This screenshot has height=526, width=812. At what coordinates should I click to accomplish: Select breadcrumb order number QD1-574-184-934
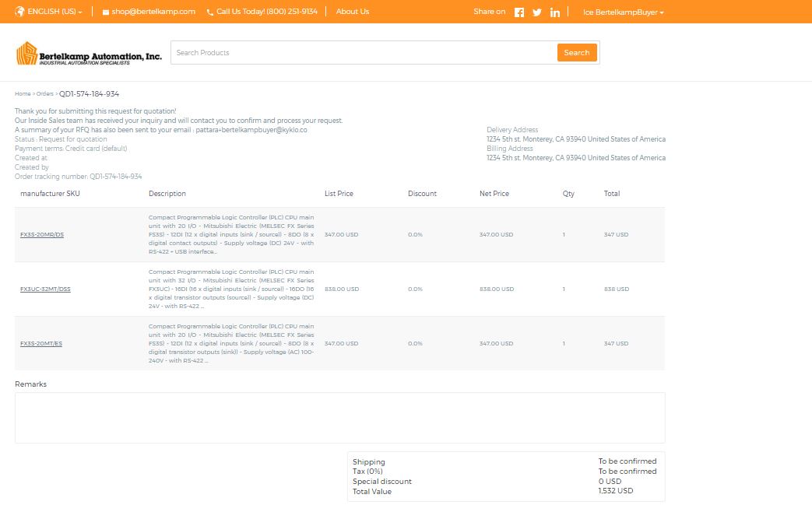click(x=89, y=93)
